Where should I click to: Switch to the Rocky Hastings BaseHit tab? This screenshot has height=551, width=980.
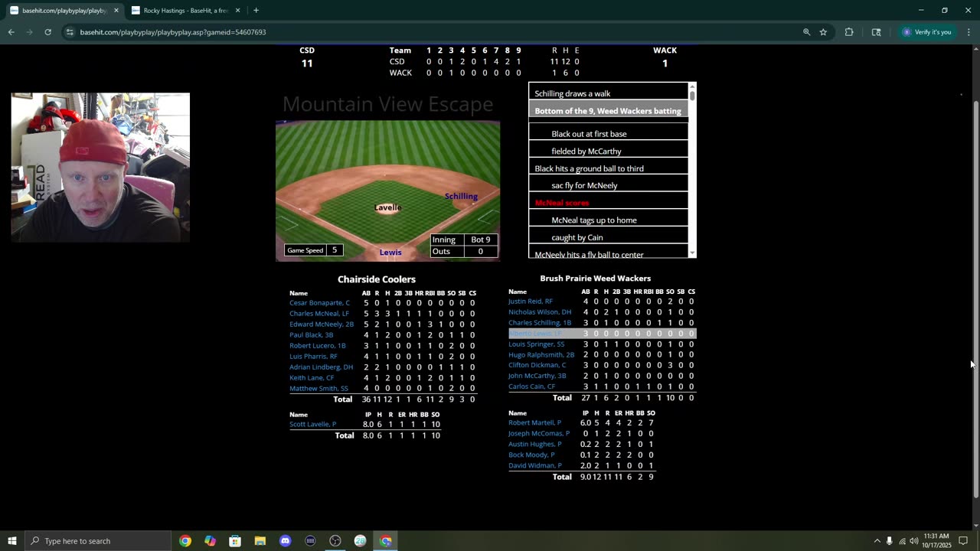(185, 11)
